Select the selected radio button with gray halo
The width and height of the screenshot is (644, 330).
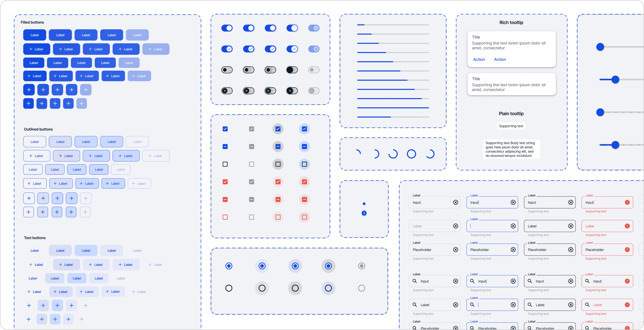(x=328, y=266)
